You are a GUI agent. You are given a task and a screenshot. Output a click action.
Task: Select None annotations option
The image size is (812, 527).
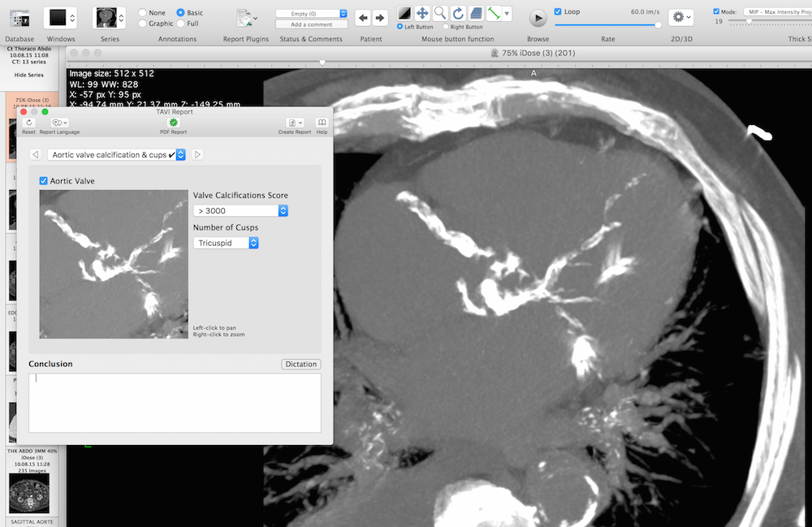[142, 12]
